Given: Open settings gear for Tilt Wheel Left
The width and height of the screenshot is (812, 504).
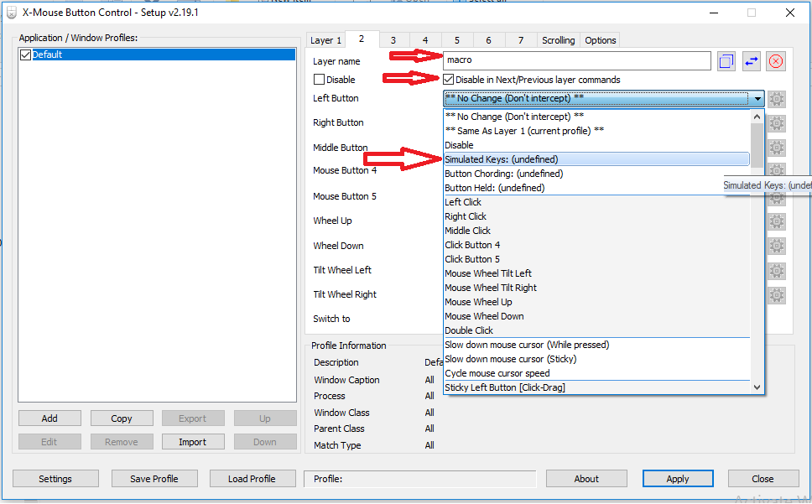Looking at the screenshot, I should (776, 271).
